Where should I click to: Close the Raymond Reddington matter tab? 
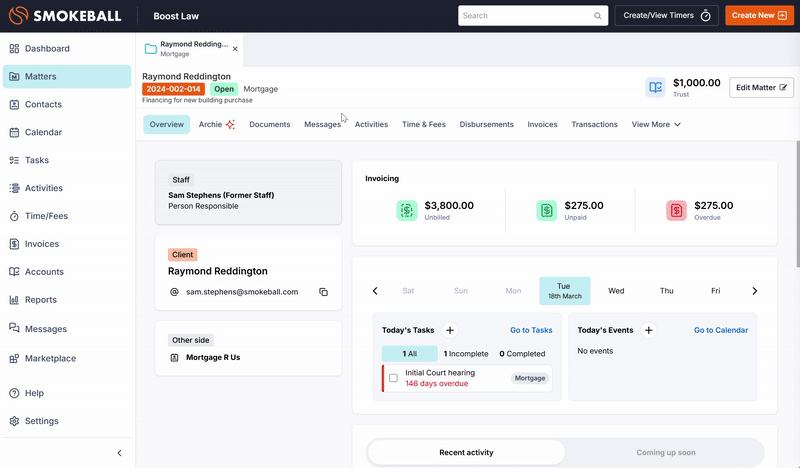(235, 49)
